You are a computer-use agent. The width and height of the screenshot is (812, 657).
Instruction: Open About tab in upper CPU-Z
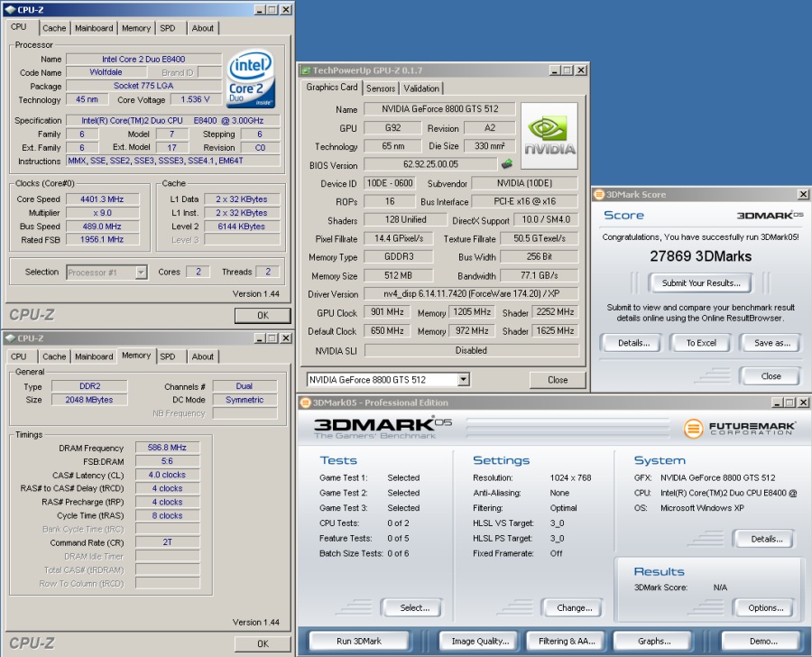(x=202, y=28)
